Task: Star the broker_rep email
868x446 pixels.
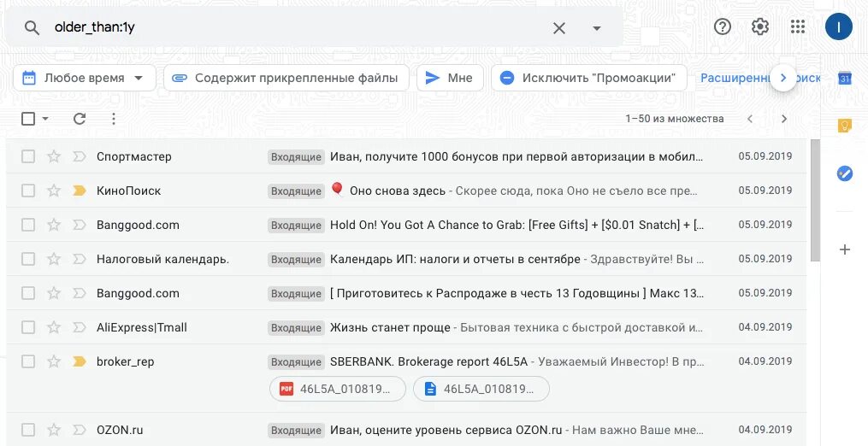Action: tap(54, 362)
